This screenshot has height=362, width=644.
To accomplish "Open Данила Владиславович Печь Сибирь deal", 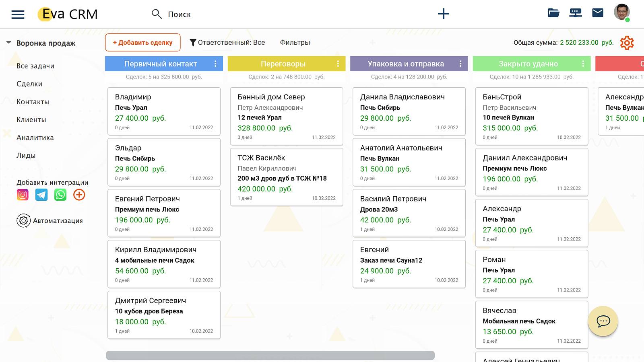I will click(x=409, y=111).
